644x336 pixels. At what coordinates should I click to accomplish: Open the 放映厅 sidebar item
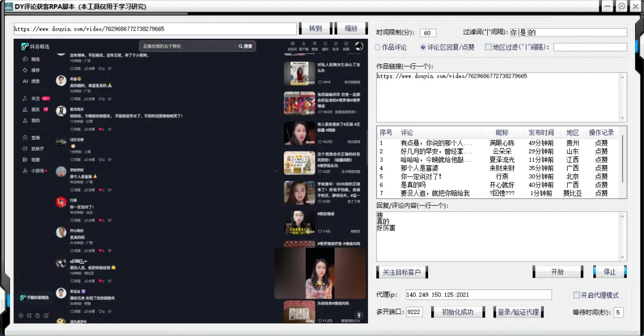[x=33, y=149]
